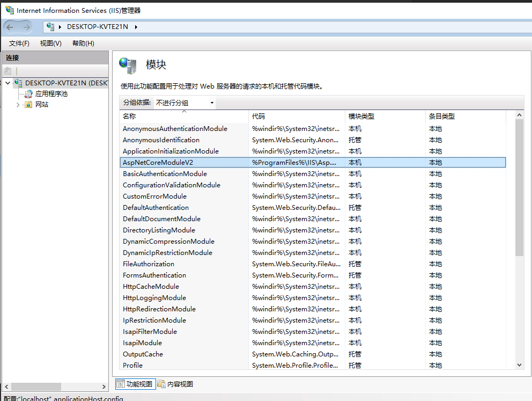The height and width of the screenshot is (401, 532).
Task: Click connections pane scroll left arrow
Action: (x=6, y=387)
